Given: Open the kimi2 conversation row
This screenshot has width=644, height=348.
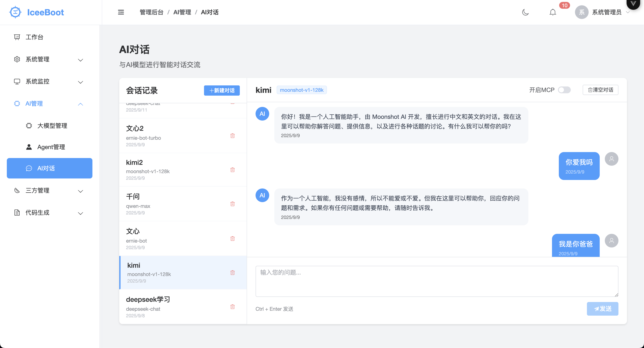Looking at the screenshot, I should [183, 170].
